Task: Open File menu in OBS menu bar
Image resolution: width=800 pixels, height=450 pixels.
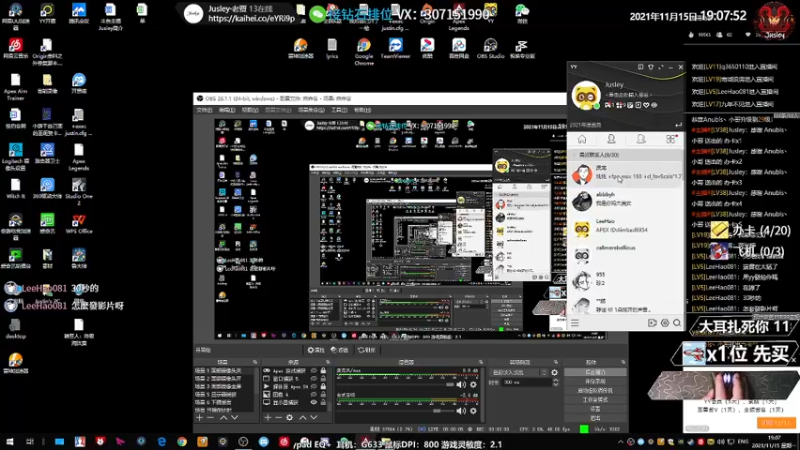Action: click(x=204, y=110)
